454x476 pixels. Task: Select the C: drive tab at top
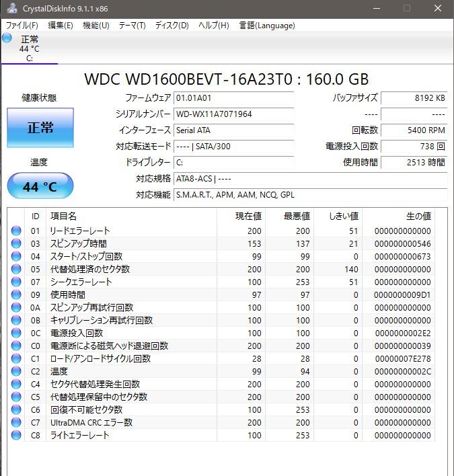[x=30, y=48]
